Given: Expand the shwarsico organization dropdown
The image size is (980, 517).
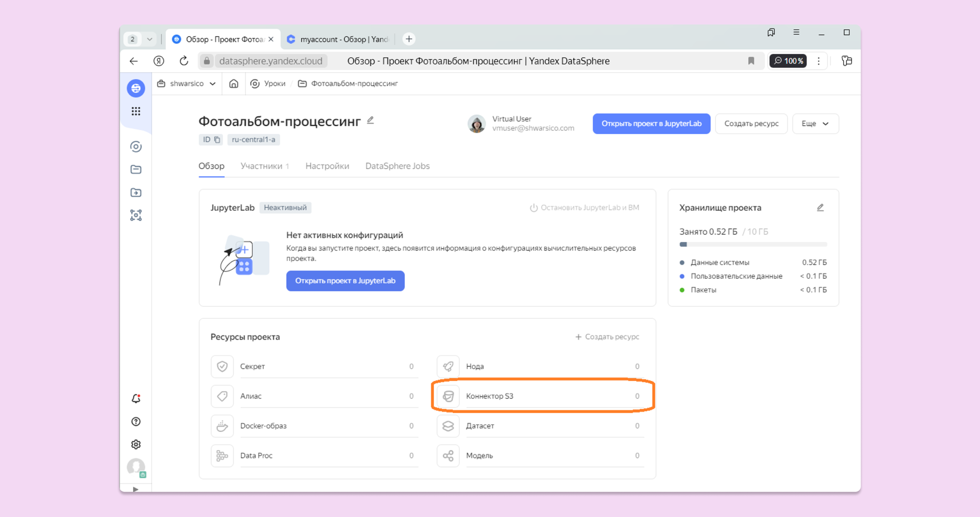Looking at the screenshot, I should [x=187, y=84].
